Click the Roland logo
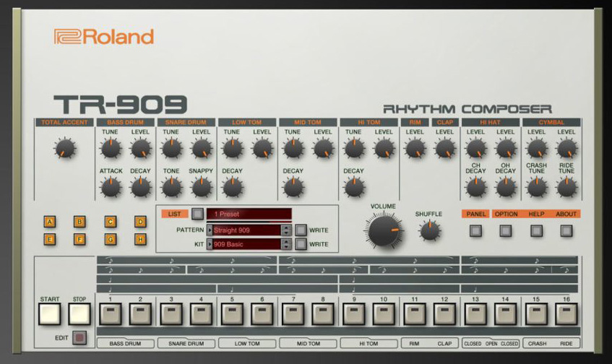 [104, 37]
